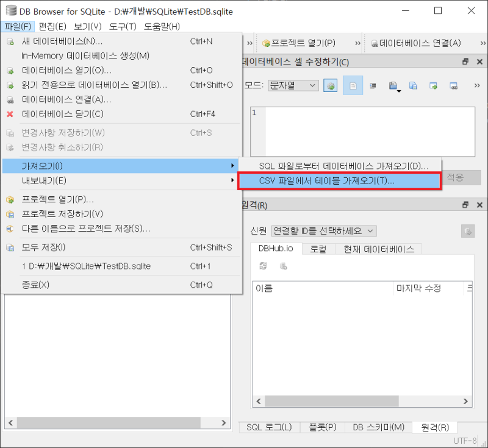Switch to the 현재 데이터베이스 tab
The image size is (488, 448).
click(x=379, y=249)
